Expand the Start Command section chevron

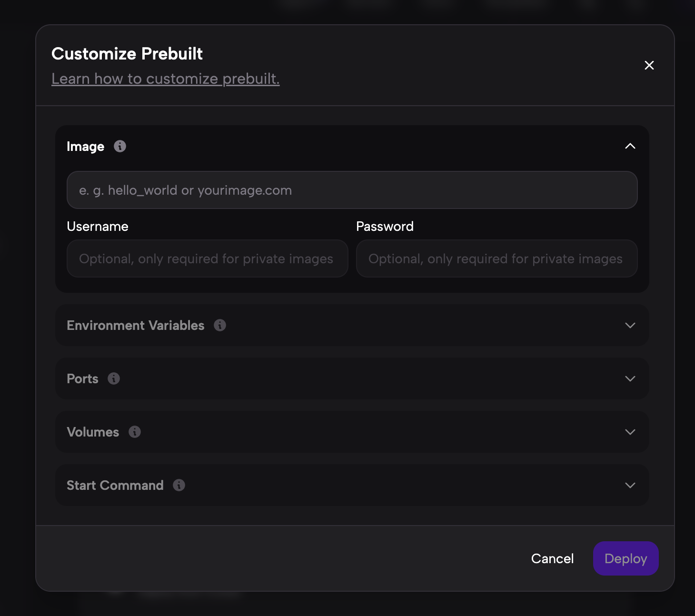coord(630,485)
